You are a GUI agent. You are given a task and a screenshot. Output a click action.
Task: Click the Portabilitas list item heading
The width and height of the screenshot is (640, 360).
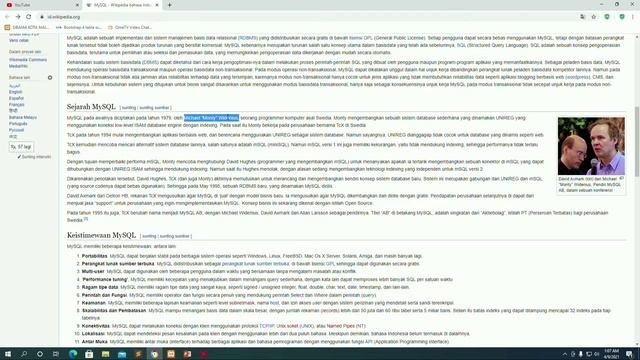tap(94, 256)
